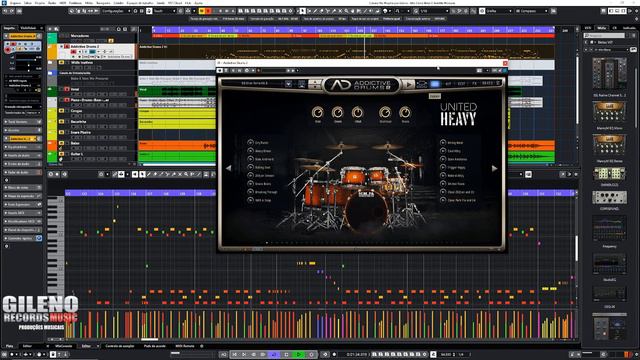Viewport: 640px width, 360px height.
Task: Toggle the blue Controles rápidos power button
Action: click(x=39, y=238)
